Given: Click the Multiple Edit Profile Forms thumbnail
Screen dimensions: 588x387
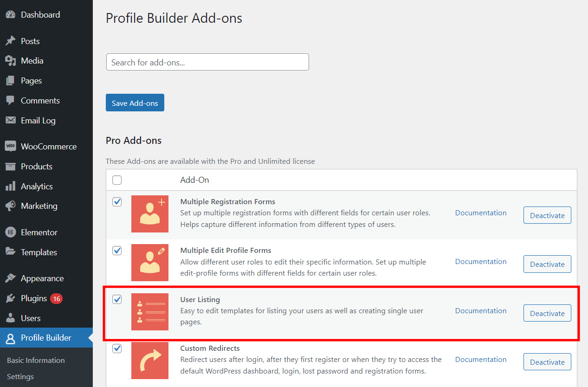Looking at the screenshot, I should [150, 263].
